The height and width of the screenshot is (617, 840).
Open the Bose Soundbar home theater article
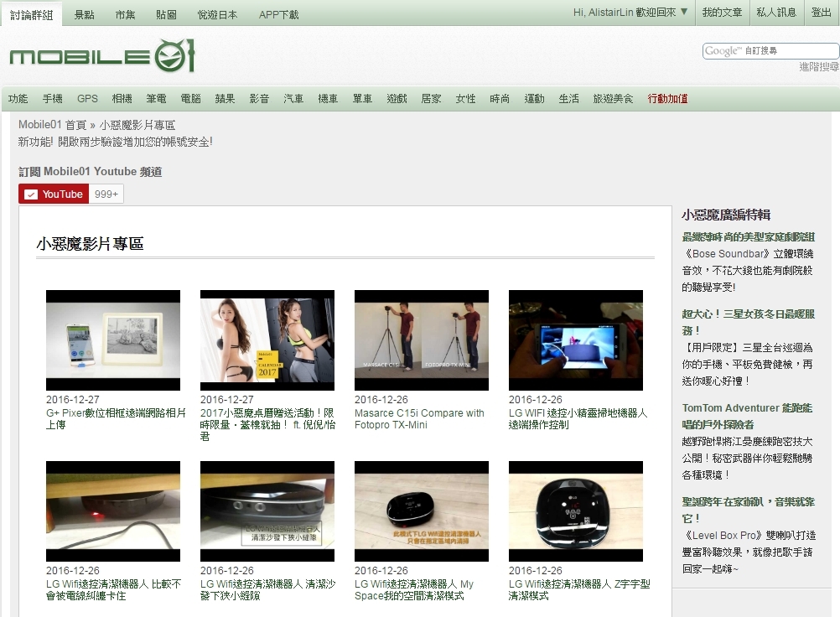click(749, 236)
